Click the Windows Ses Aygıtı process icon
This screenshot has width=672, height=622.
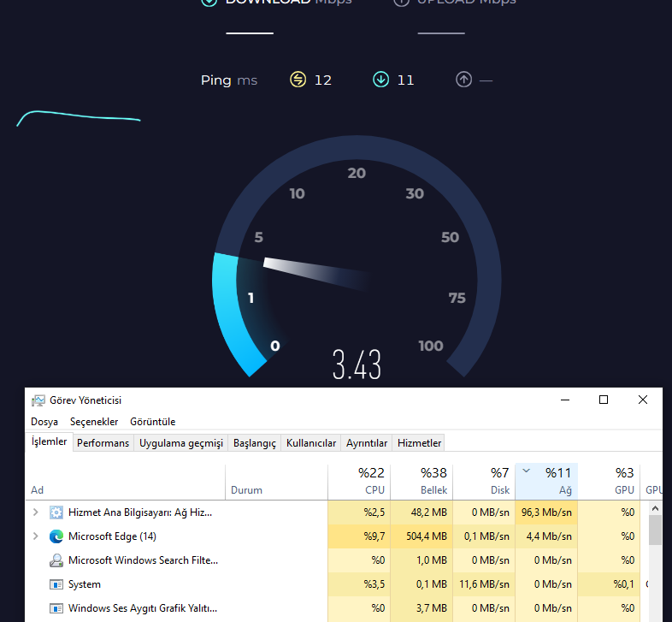pos(56,608)
